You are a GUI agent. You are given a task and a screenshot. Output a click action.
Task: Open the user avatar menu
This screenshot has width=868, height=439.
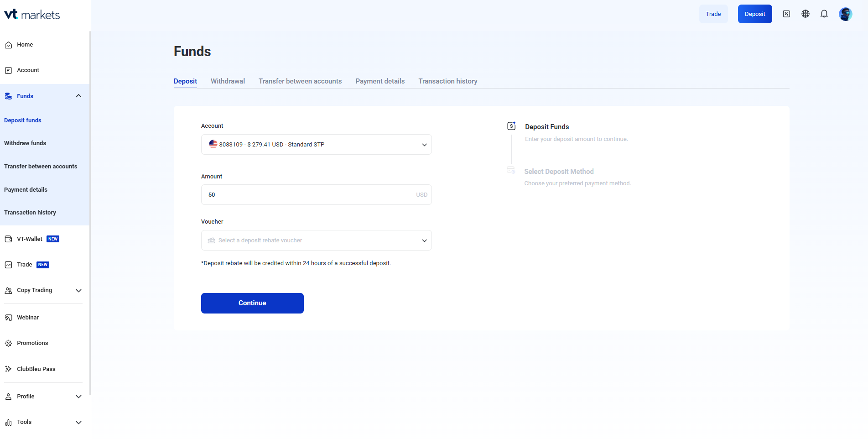click(x=846, y=14)
